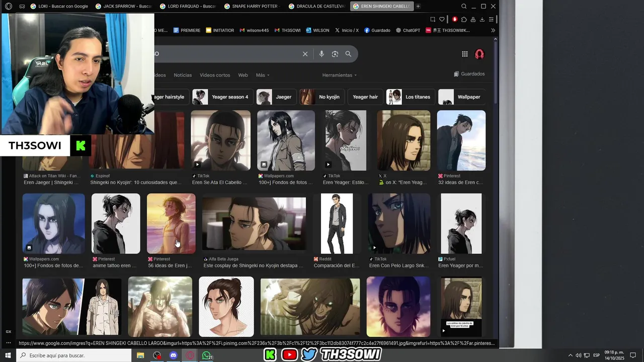Open the red ad blocker shield icon
Screen dimensions: 644x362
tap(454, 19)
